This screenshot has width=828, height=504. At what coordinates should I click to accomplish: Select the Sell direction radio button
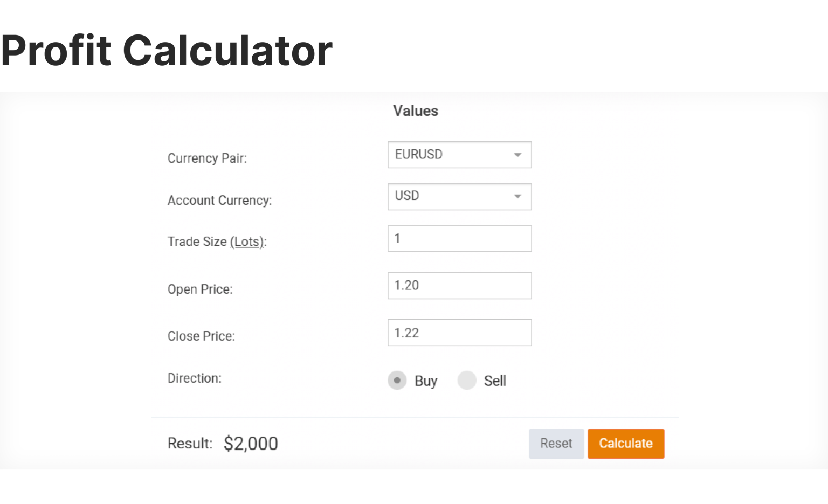point(467,381)
